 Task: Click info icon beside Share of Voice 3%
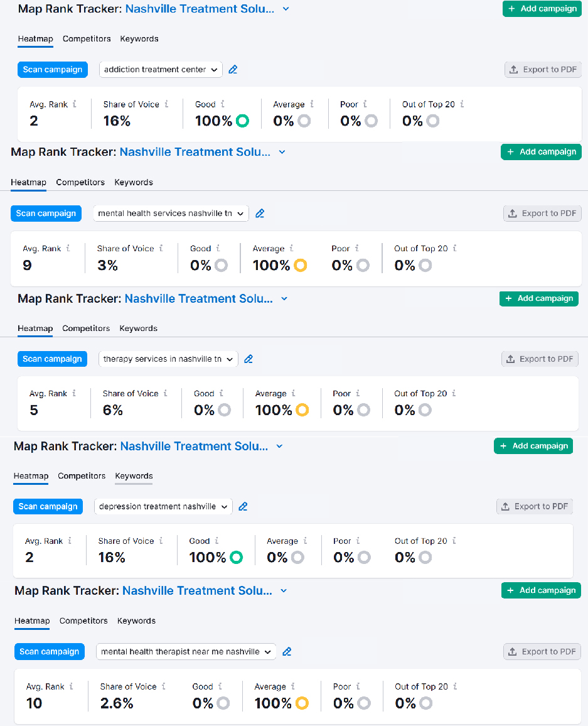tap(161, 249)
